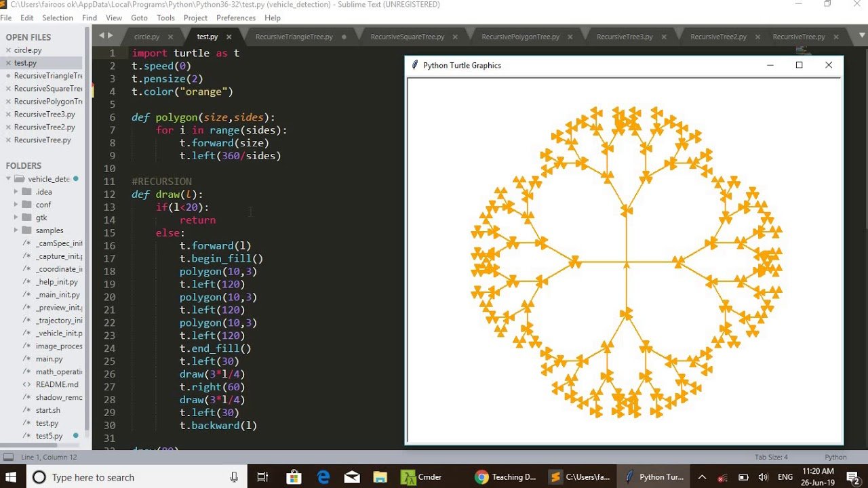The image size is (868, 488).
Task: Click Tab Size: 4 in status bar
Action: 771,457
